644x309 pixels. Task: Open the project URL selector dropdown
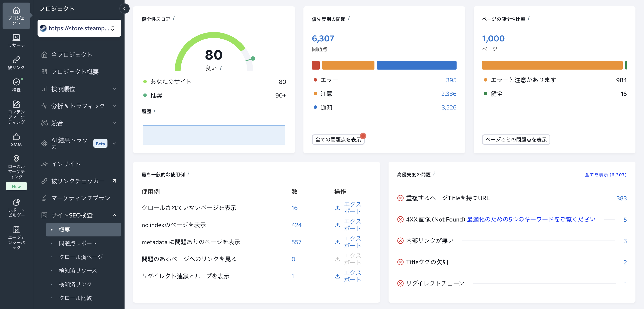[79, 28]
